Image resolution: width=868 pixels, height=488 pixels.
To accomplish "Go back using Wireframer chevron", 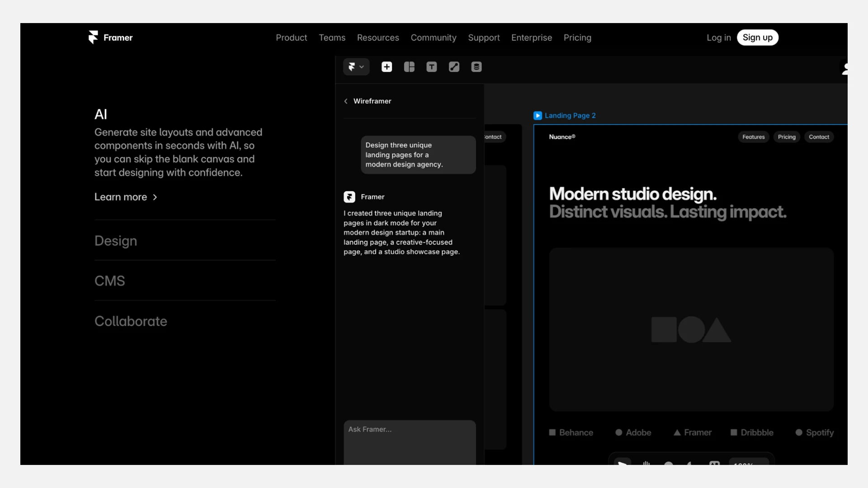I will [x=346, y=101].
